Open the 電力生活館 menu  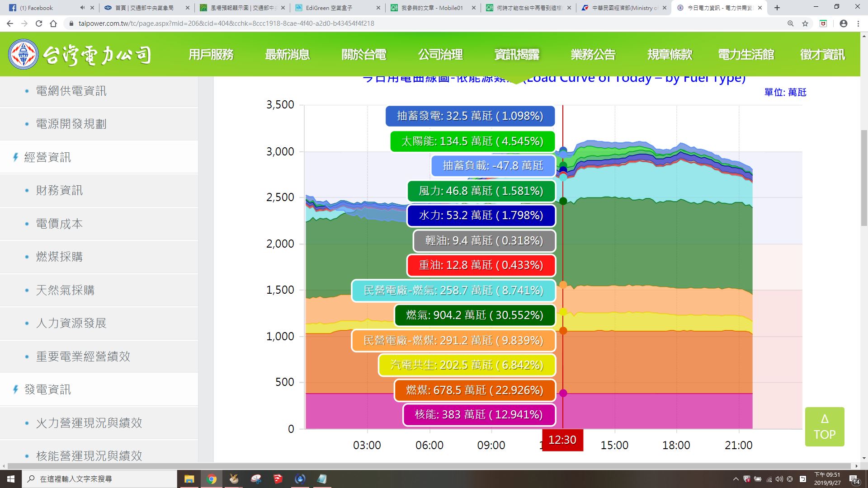(746, 55)
